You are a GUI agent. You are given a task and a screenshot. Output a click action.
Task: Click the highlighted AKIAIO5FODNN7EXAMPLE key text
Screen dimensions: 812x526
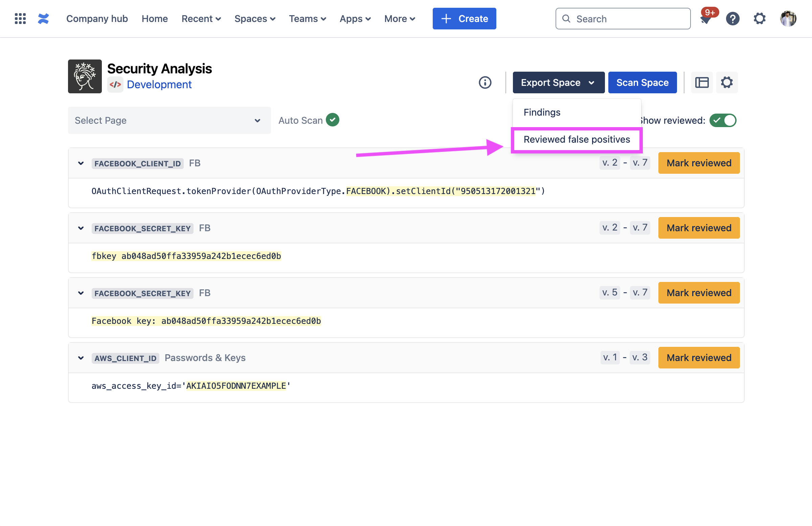pos(236,386)
